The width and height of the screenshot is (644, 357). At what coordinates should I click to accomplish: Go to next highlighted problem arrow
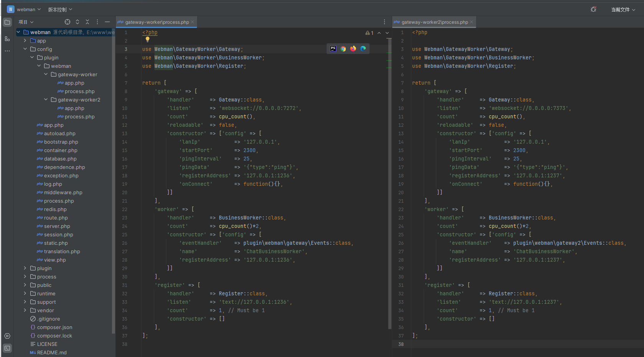pos(387,33)
